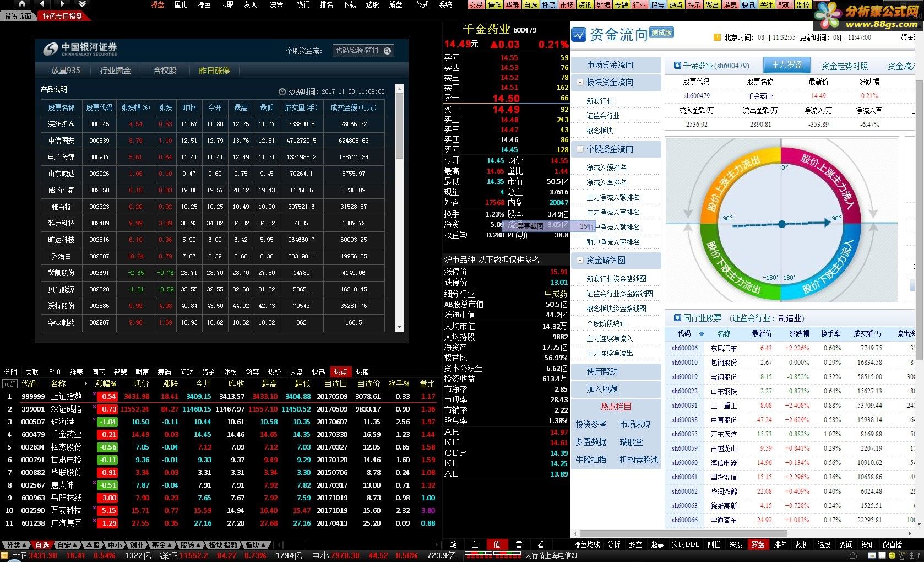The image size is (924, 562).
Task: Collapse the 资金路线图 section
Action: pyautogui.click(x=580, y=260)
